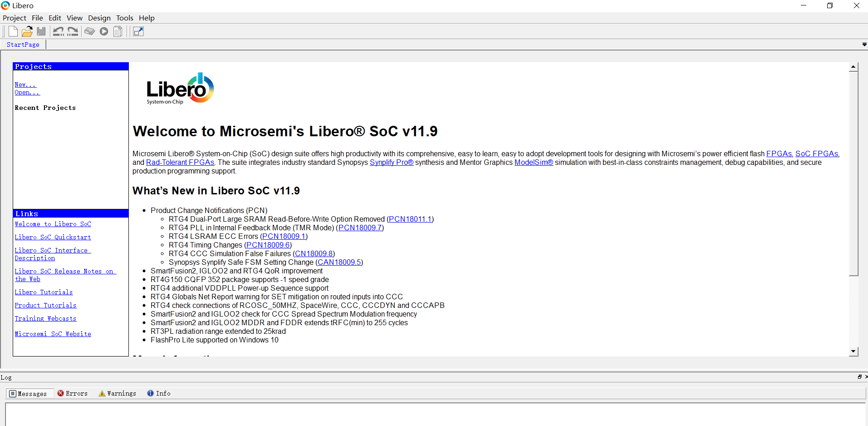Click the Undo toolbar icon
The height and width of the screenshot is (426, 868).
(58, 31)
